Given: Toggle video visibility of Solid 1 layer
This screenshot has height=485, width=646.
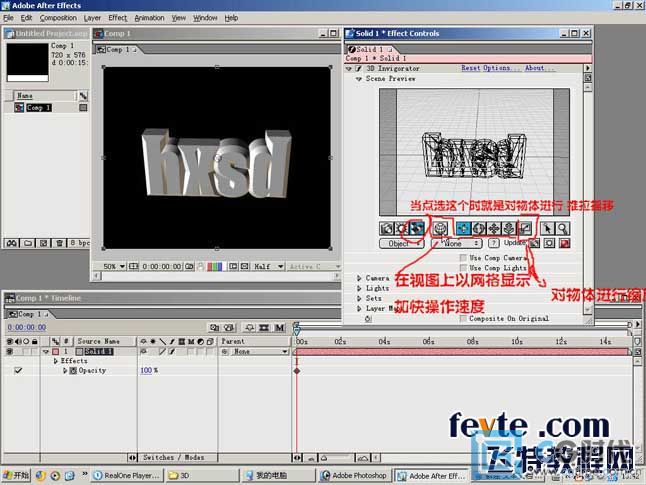Looking at the screenshot, I should [x=9, y=351].
